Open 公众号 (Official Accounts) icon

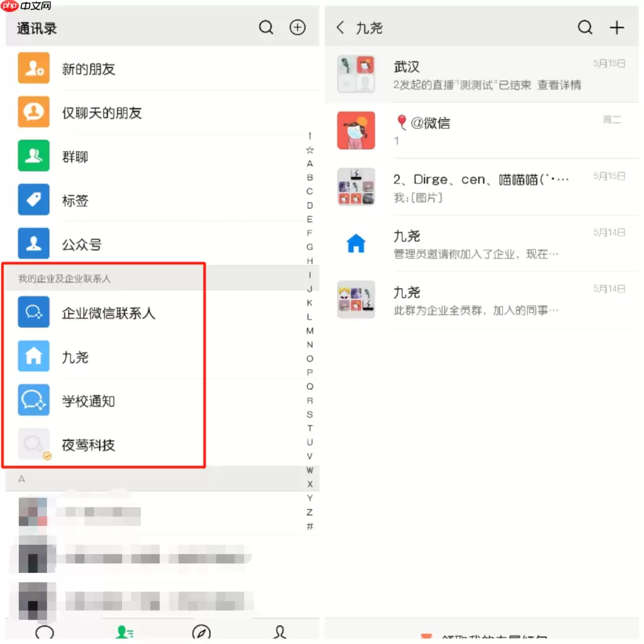click(x=33, y=244)
